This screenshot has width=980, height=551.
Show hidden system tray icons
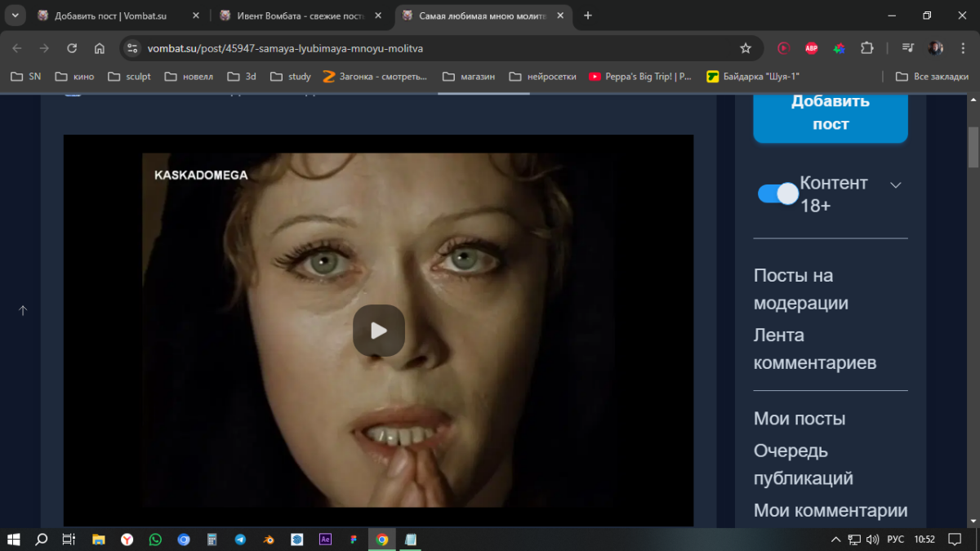point(835,540)
